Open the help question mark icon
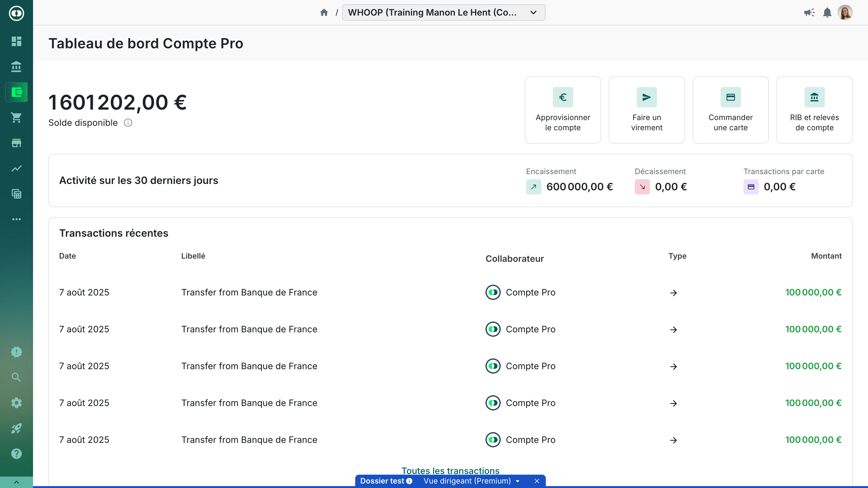This screenshot has width=868, height=488. (16, 454)
